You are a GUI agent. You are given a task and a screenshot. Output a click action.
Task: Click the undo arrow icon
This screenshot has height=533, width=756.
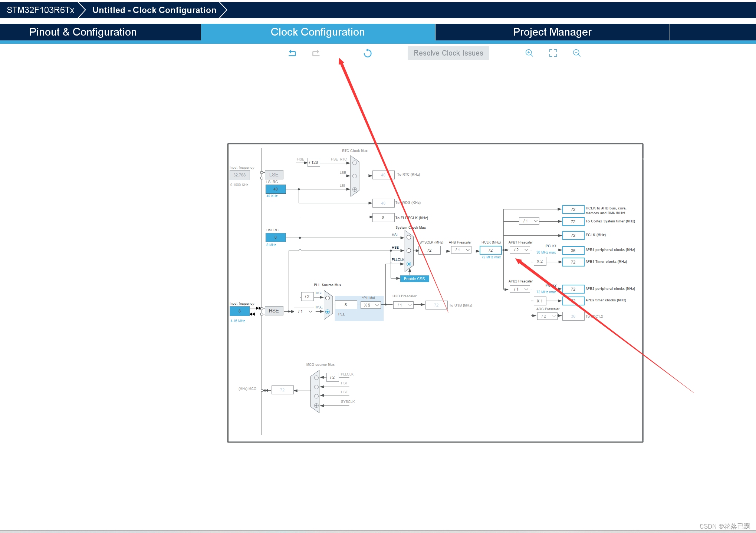click(x=292, y=53)
